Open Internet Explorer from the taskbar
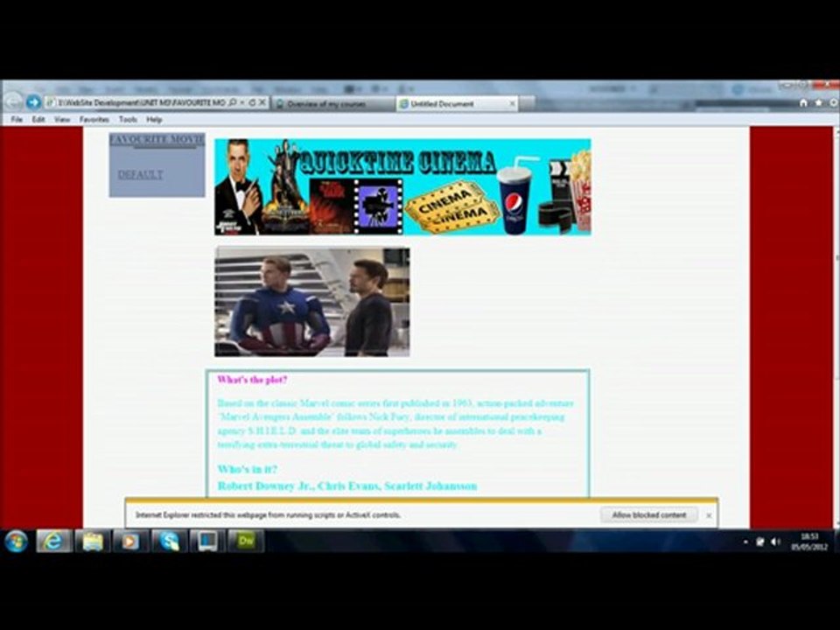The image size is (840, 630). pyautogui.click(x=53, y=541)
